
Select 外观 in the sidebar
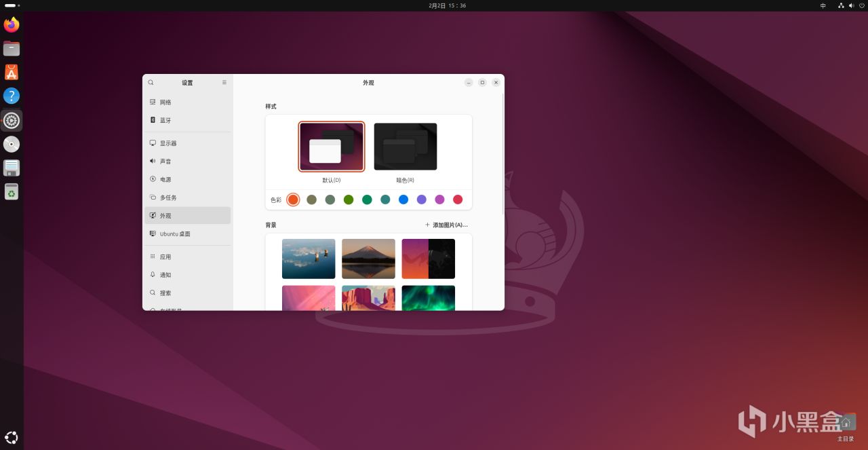[188, 216]
